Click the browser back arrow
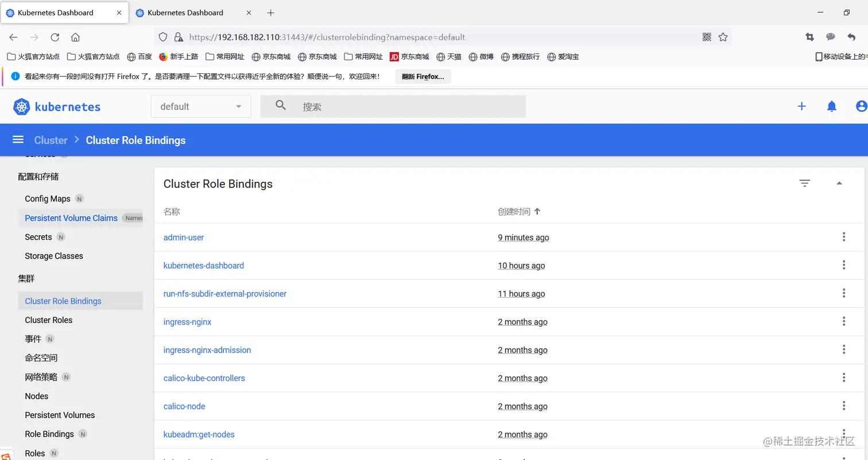This screenshot has width=868, height=460. pyautogui.click(x=13, y=37)
